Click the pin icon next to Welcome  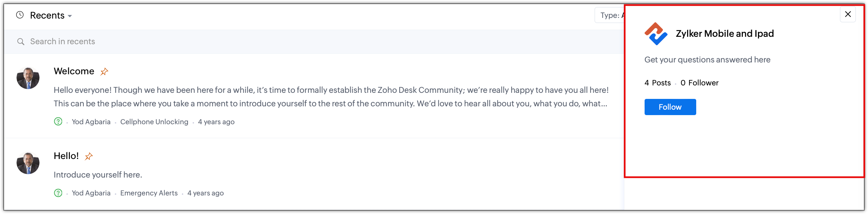tap(104, 72)
